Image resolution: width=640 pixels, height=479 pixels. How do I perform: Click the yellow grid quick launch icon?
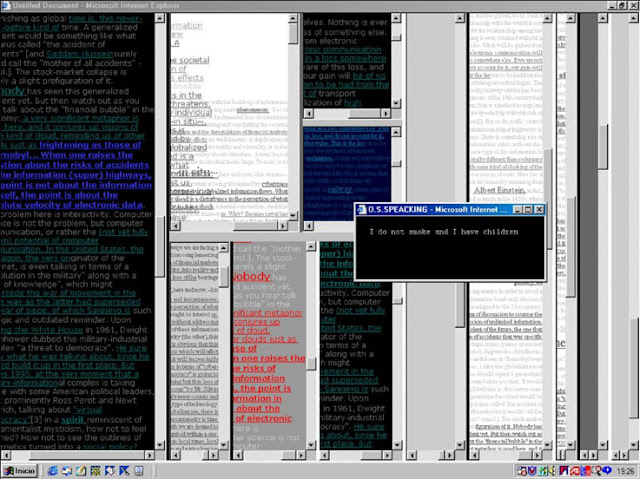96,471
